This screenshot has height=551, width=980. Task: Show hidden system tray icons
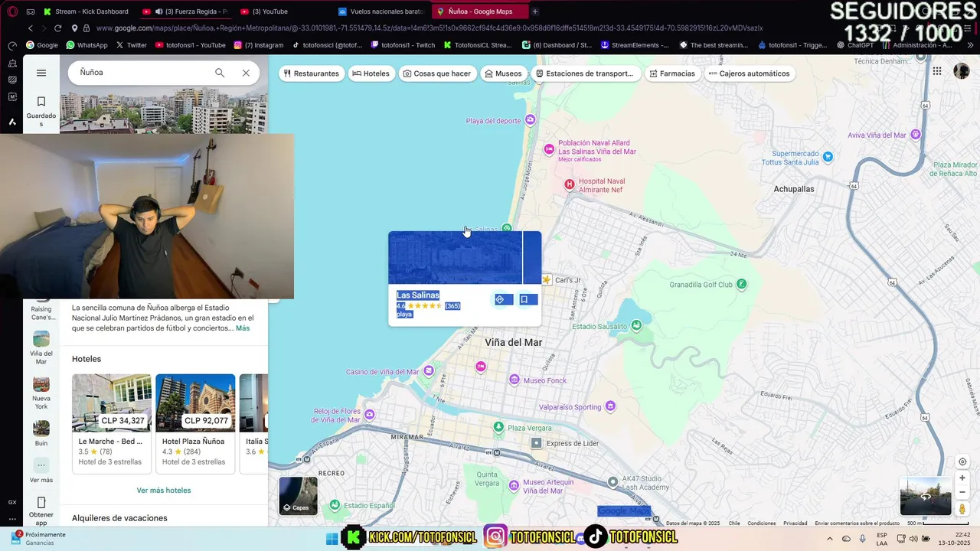tap(830, 539)
